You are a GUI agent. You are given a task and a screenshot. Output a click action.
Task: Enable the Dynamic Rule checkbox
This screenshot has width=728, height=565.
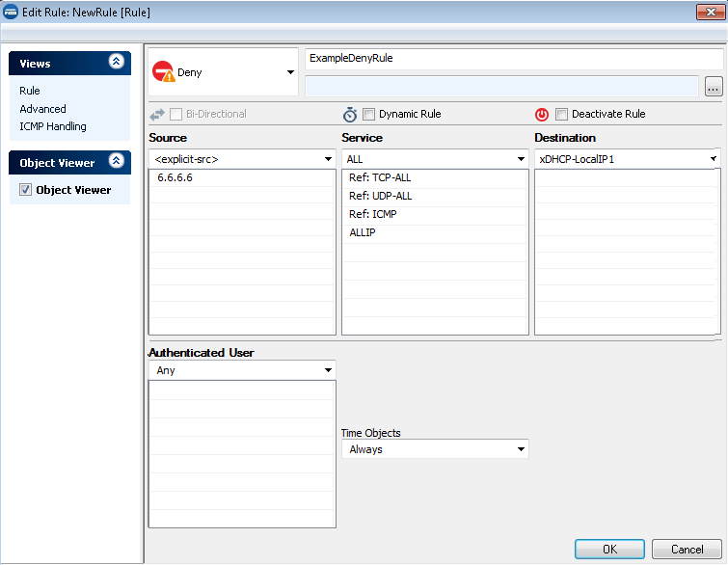pos(368,114)
